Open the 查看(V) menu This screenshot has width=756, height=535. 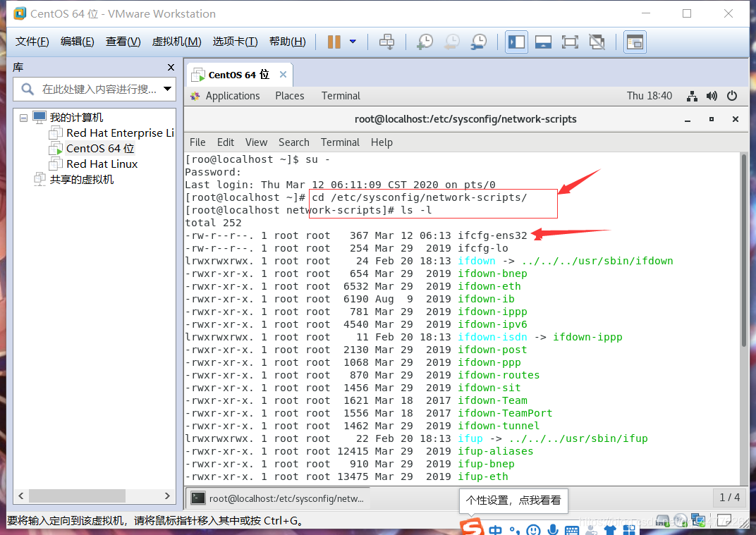[x=123, y=42]
